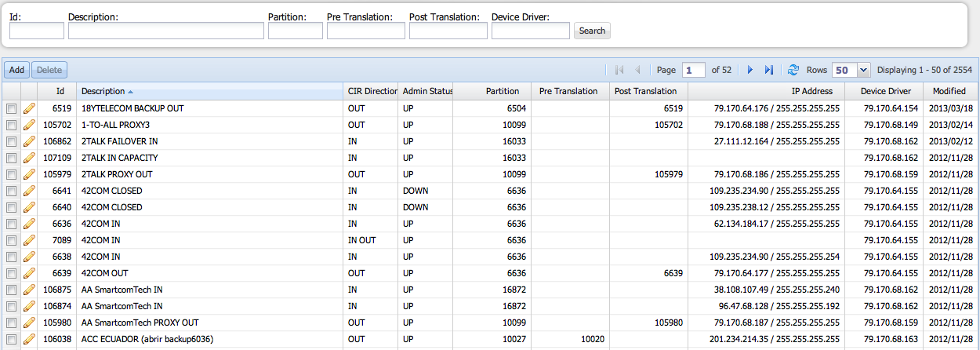Jump to last page icon
This screenshot has height=350, width=980.
tap(768, 70)
